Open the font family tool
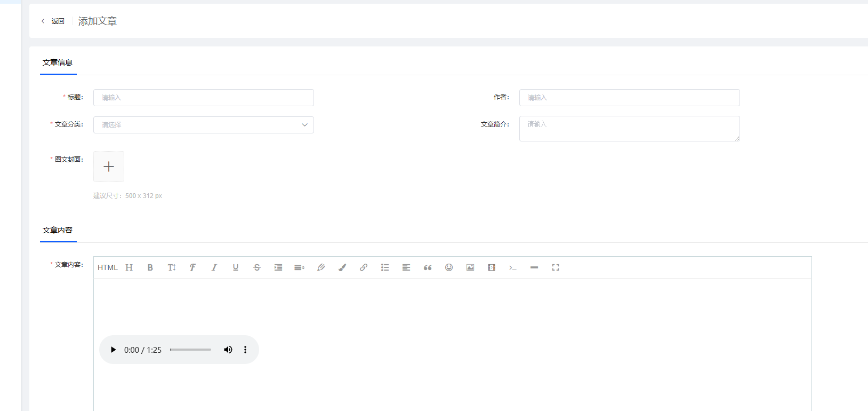The image size is (868, 411). (193, 267)
